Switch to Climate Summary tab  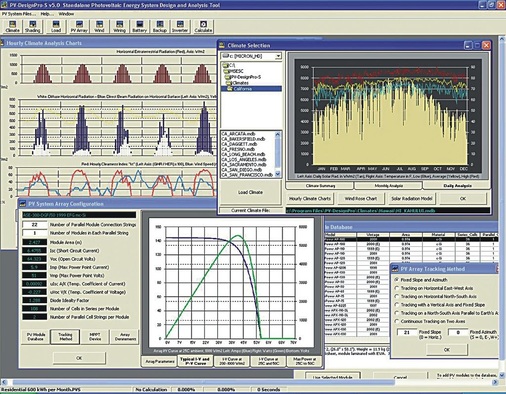(320, 186)
